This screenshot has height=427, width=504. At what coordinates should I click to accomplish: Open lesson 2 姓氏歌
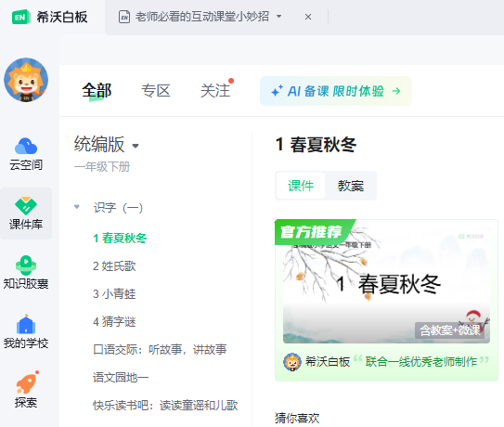[114, 265]
